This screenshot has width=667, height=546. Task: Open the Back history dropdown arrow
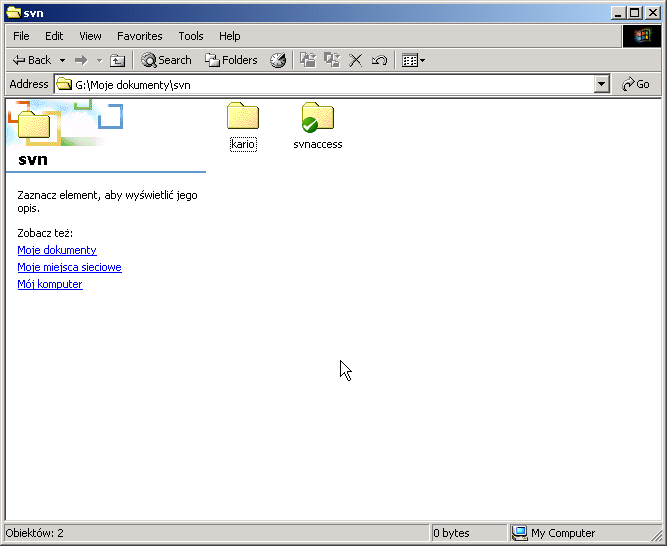pyautogui.click(x=62, y=60)
